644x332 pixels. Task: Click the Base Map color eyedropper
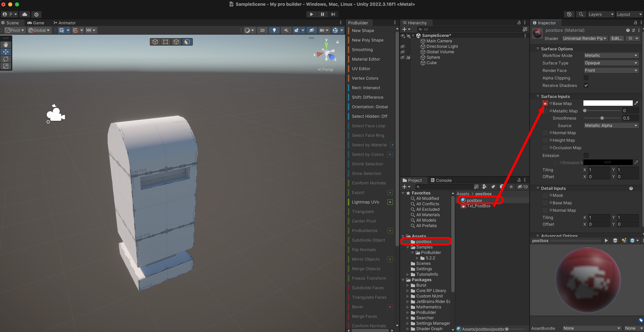pyautogui.click(x=636, y=103)
